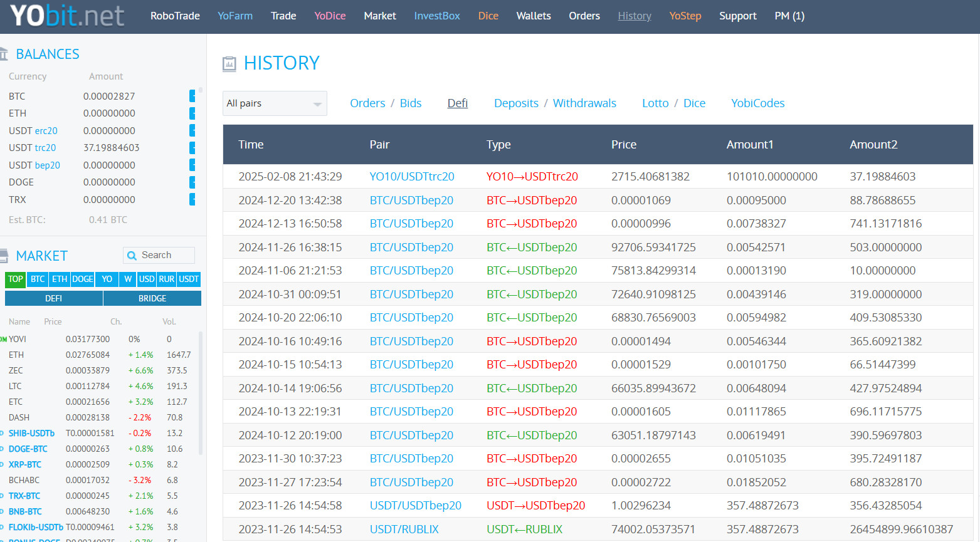Select DASH row in market list
Image resolution: width=980 pixels, height=542 pixels.
[100, 418]
